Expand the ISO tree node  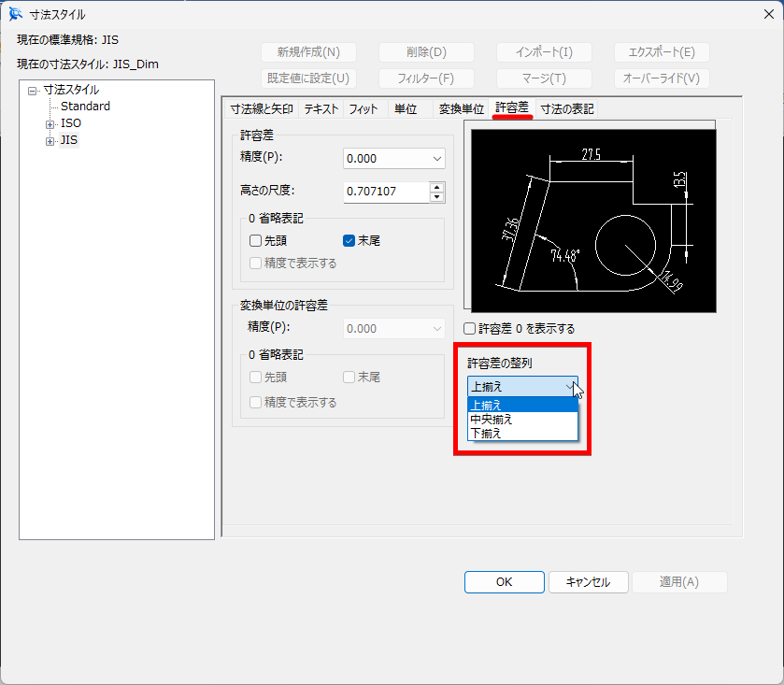coord(50,124)
